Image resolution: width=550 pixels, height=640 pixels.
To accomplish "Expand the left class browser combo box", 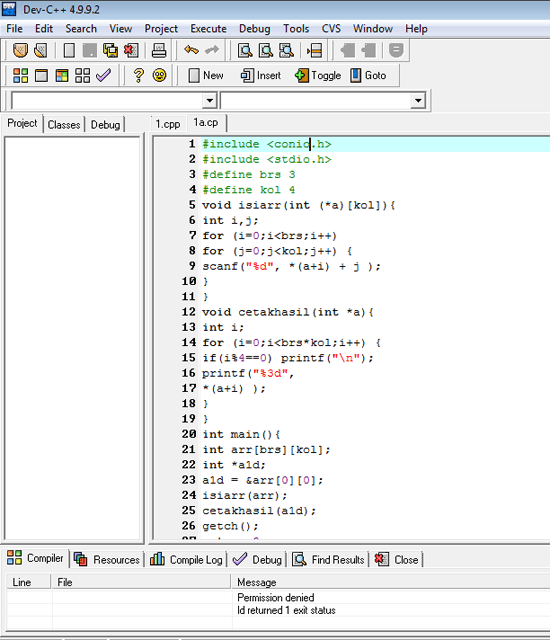I will 210,100.
